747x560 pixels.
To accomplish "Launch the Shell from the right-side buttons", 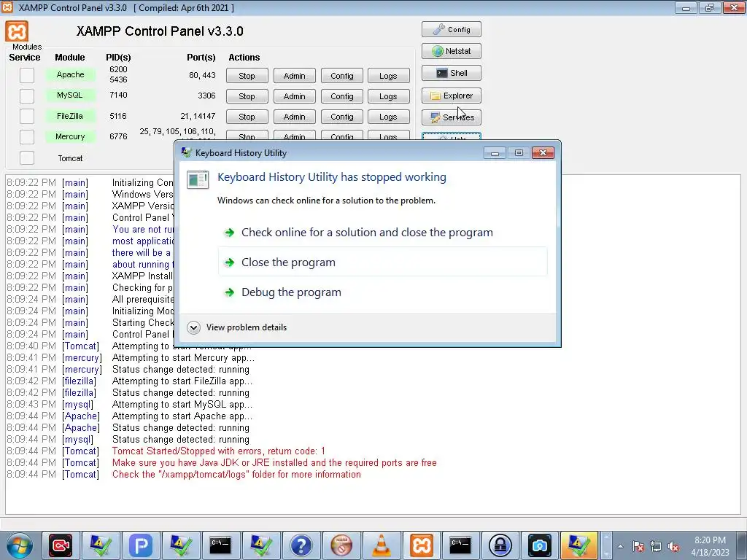I will (x=451, y=73).
